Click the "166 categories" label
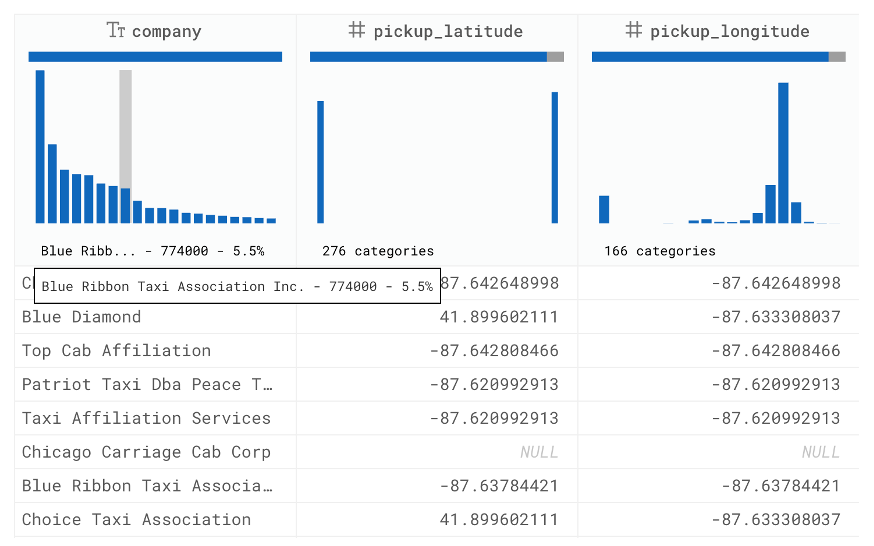This screenshot has height=546, width=874. pyautogui.click(x=660, y=251)
